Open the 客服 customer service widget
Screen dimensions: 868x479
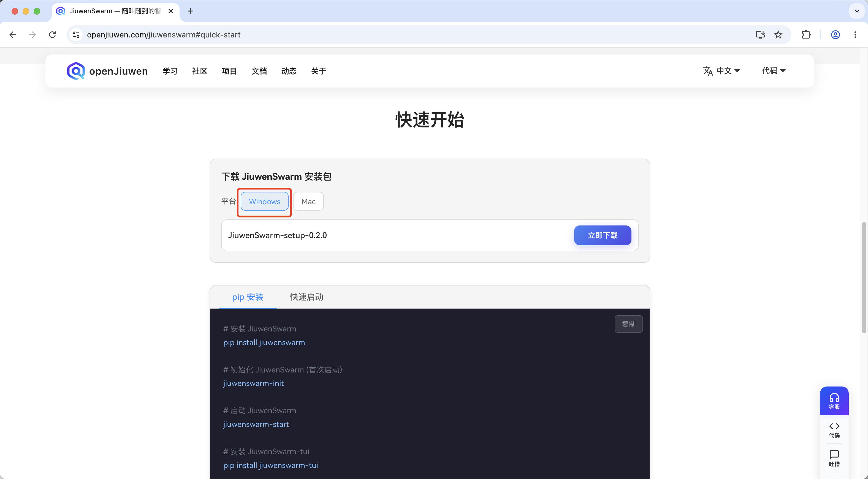834,401
